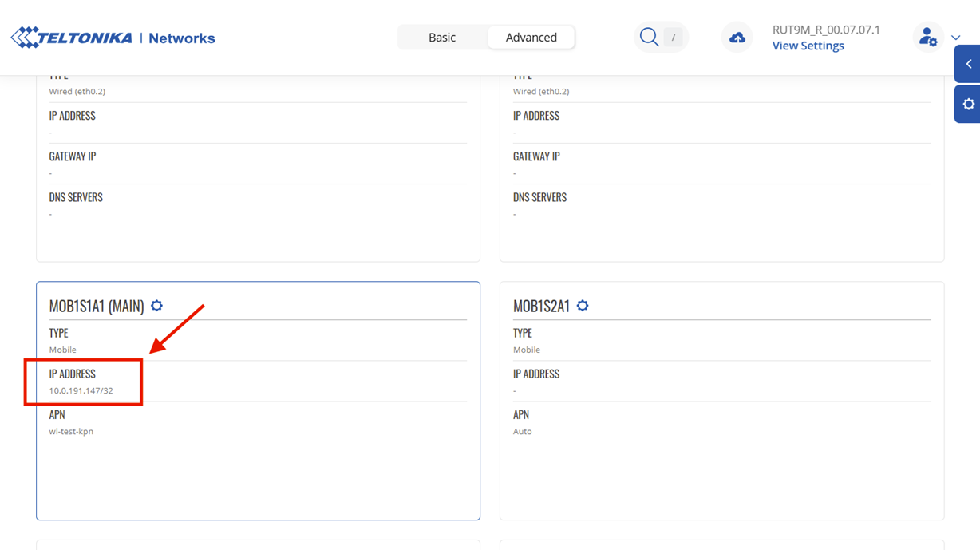Click the IP address 10.0.191.147/32

click(81, 391)
